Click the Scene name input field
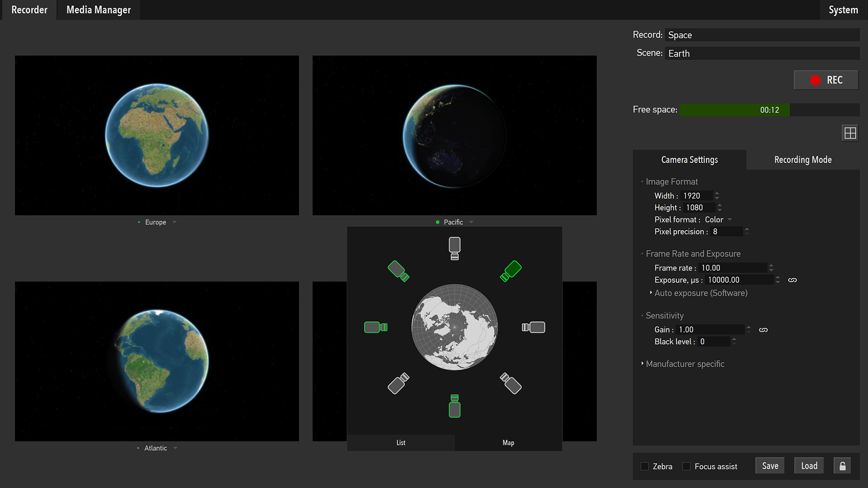 pos(762,54)
